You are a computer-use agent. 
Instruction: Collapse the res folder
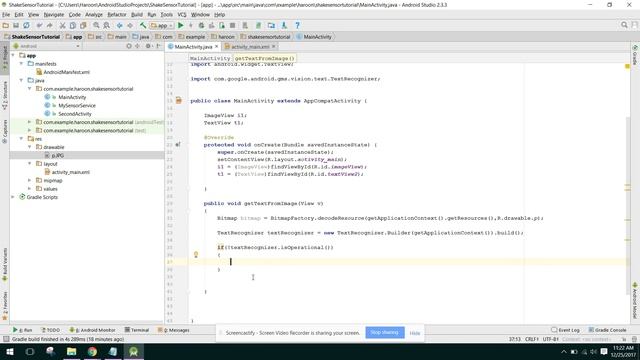tap(22, 139)
